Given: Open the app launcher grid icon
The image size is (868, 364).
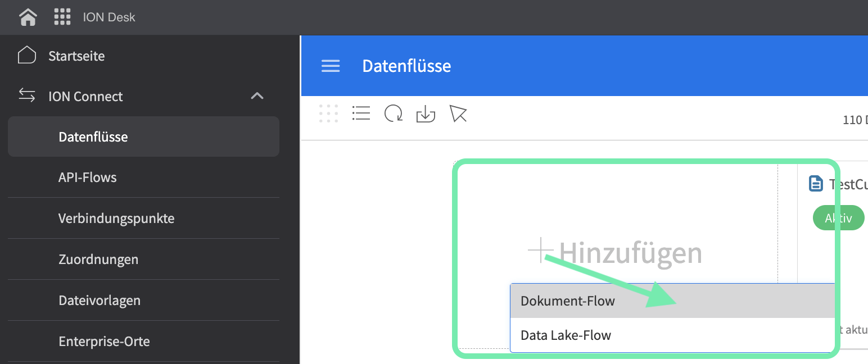Looking at the screenshot, I should point(62,17).
